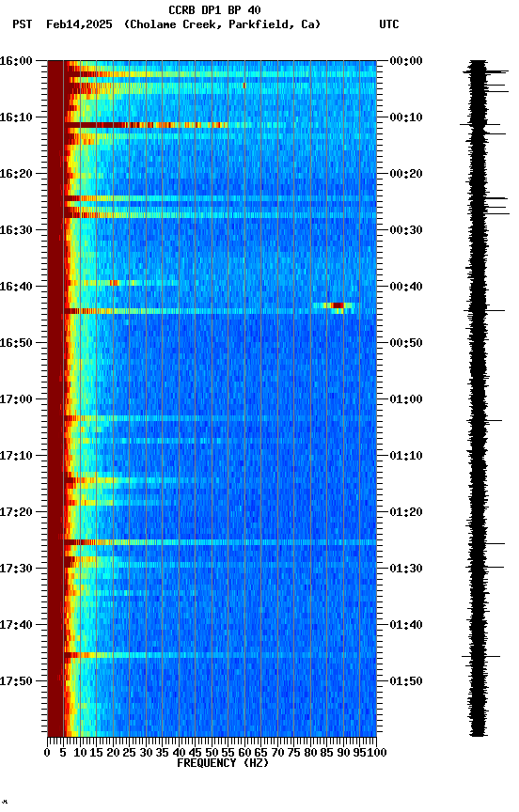Click the 50 Hz frequency axis tick label
The width and height of the screenshot is (519, 812).
212,753
